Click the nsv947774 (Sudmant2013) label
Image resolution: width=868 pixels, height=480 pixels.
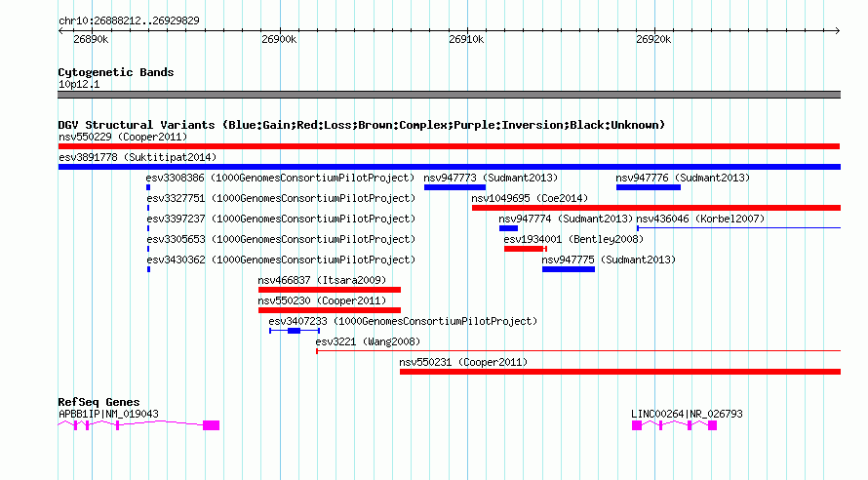coord(566,219)
